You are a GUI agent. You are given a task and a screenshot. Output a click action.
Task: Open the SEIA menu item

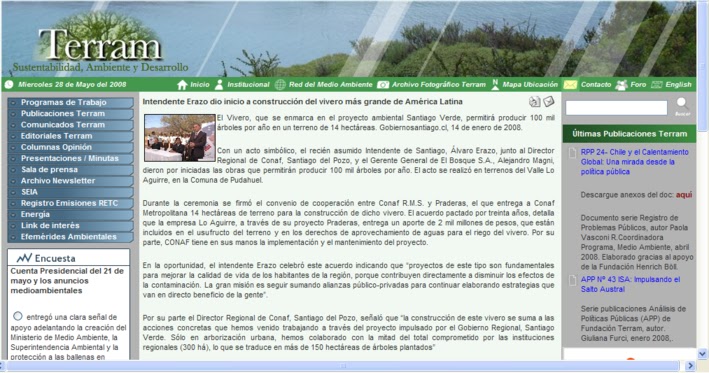(x=71, y=192)
